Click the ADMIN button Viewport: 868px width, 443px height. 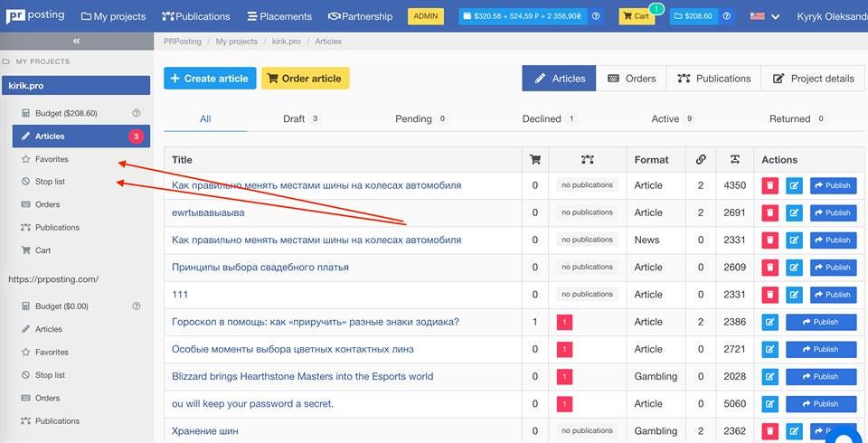pos(426,16)
